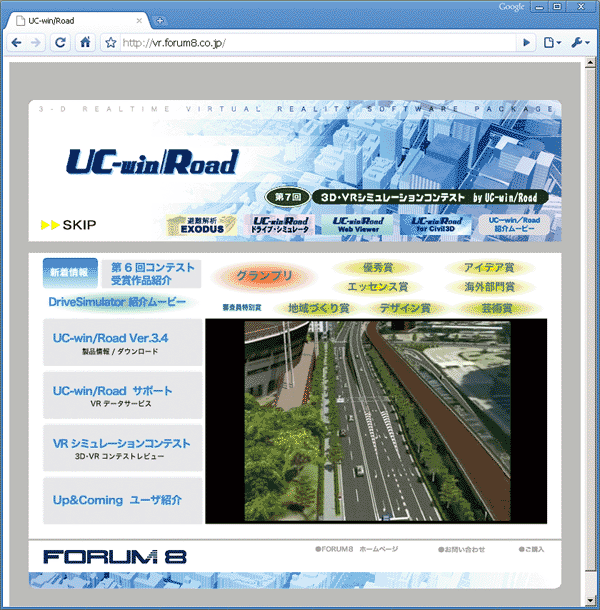Open ご購入 footer link

(532, 549)
